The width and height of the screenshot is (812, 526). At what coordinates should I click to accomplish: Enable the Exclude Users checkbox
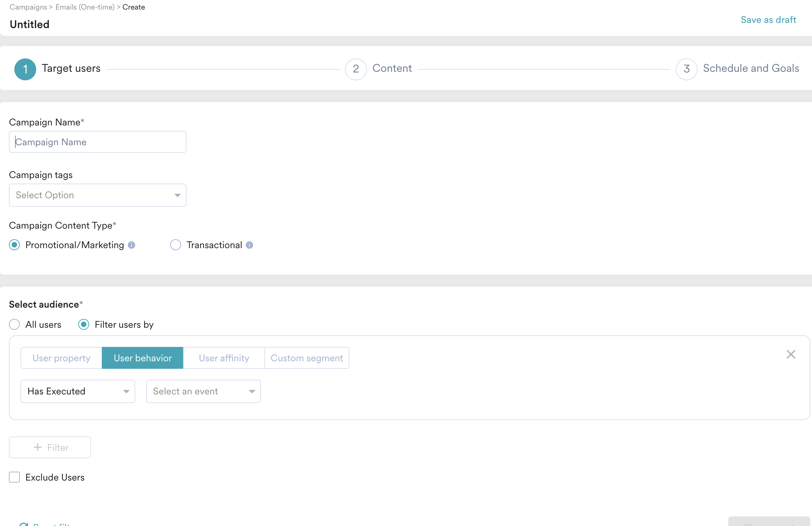tap(14, 477)
